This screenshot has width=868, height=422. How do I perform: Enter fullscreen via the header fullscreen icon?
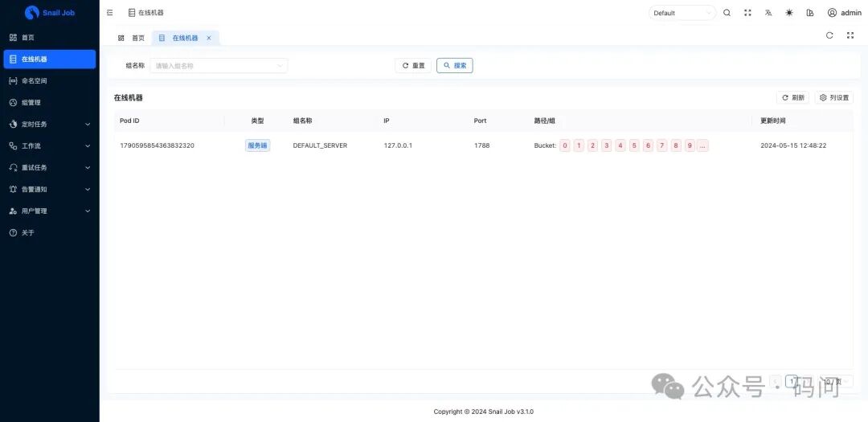748,13
